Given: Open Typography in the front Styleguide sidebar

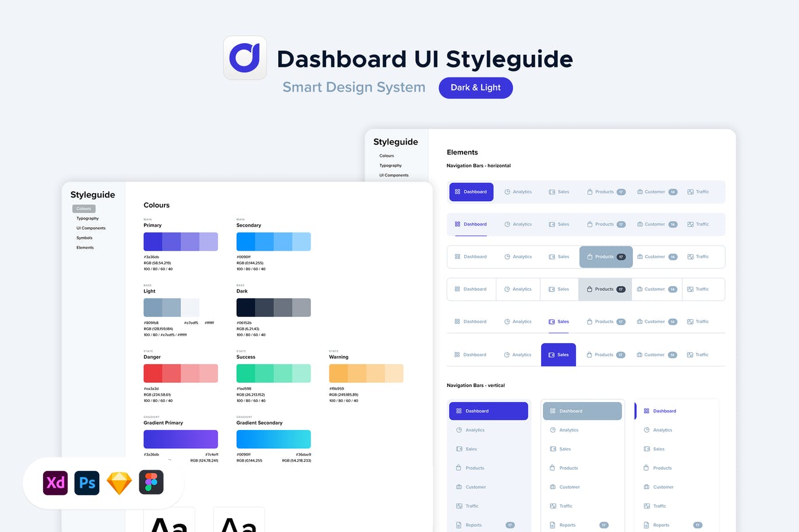Looking at the screenshot, I should (x=87, y=219).
